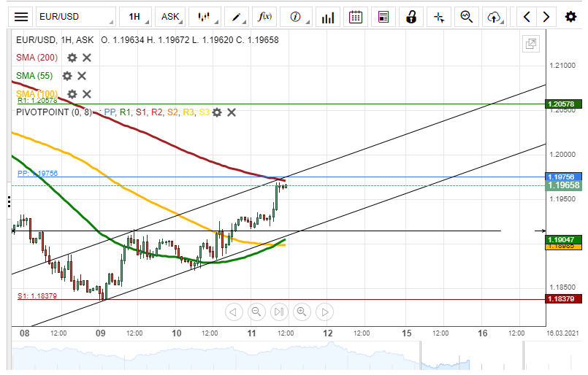The width and height of the screenshot is (588, 375).
Task: Click the zoom in magnifier circle button
Action: tap(302, 312)
